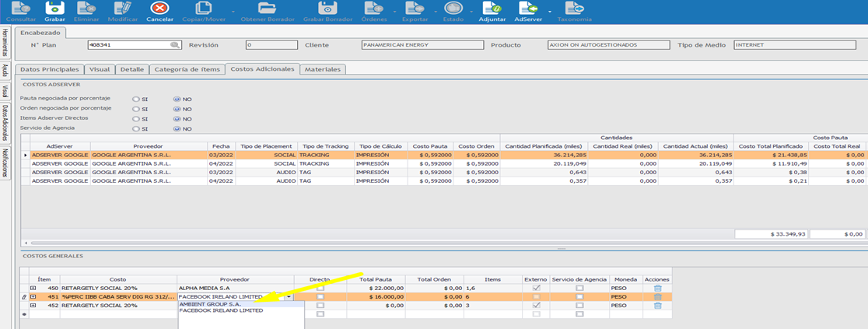Open the Datos Adicionales side panel tab

5,122
